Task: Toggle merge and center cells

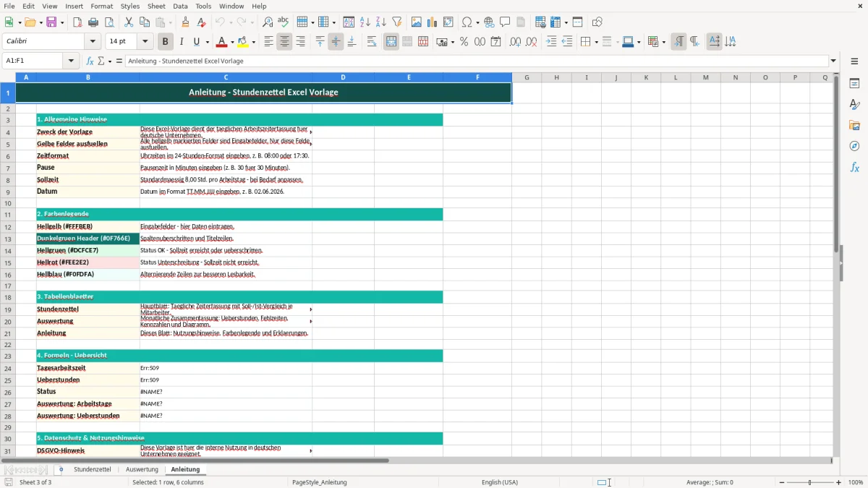Action: [391, 42]
